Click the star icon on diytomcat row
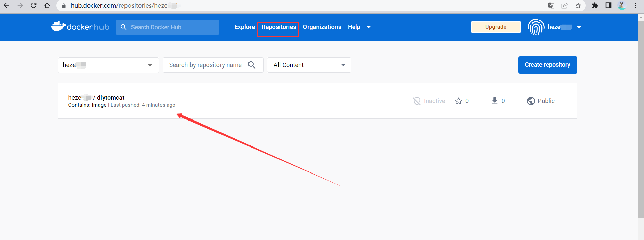 pyautogui.click(x=459, y=101)
